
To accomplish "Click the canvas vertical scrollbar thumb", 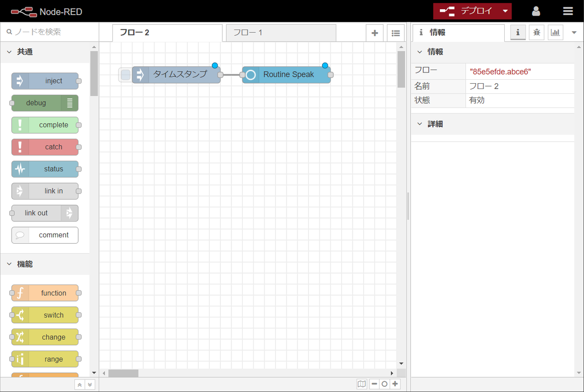I will (401, 70).
